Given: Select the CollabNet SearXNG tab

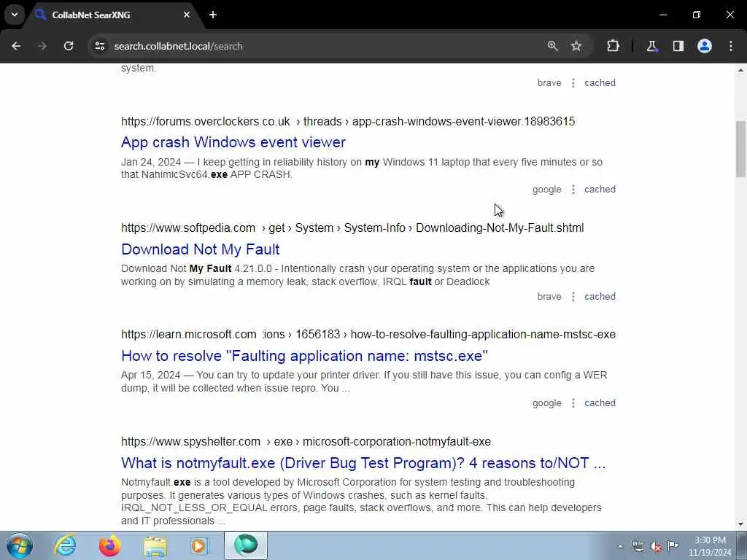Looking at the screenshot, I should click(112, 15).
